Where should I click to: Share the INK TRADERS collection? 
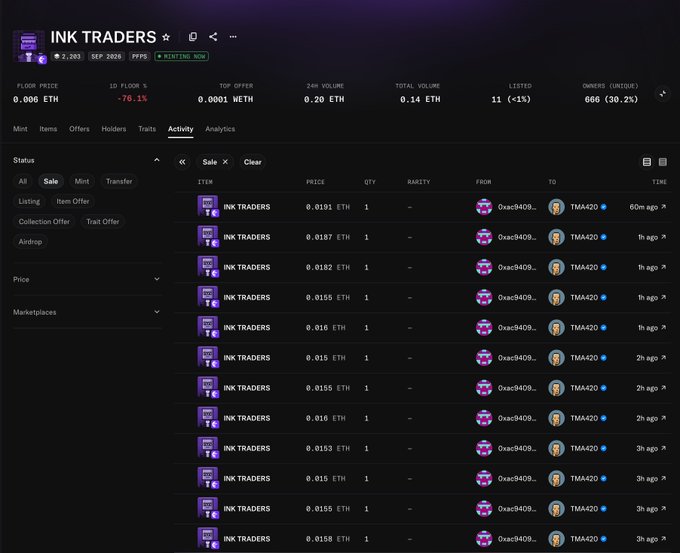213,37
